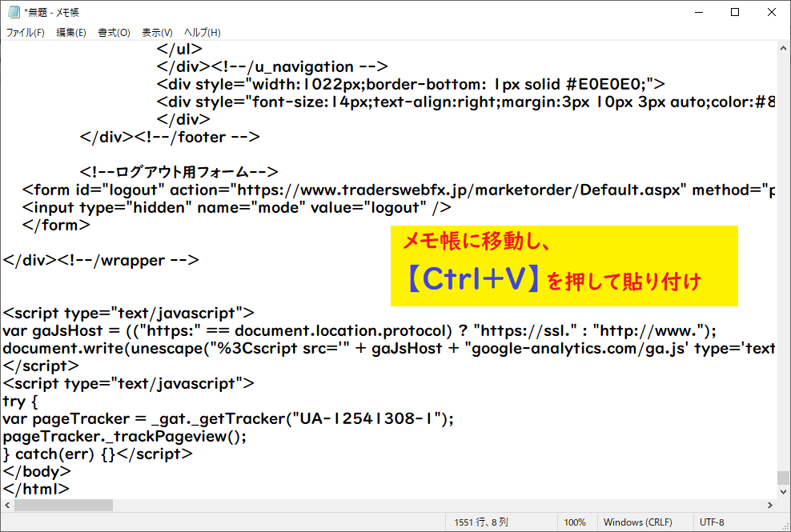Click the horizontal scrollbar right arrow
Viewport: 791px width, 532px height.
[x=770, y=505]
